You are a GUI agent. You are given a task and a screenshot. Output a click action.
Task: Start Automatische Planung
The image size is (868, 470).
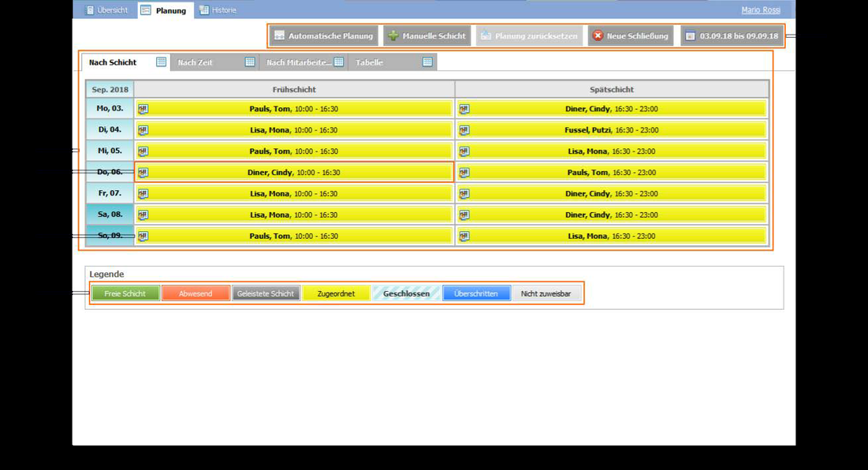click(324, 36)
